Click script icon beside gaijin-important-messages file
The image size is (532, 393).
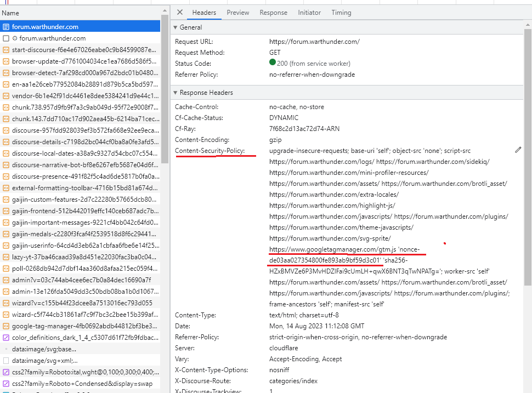coord(6,223)
